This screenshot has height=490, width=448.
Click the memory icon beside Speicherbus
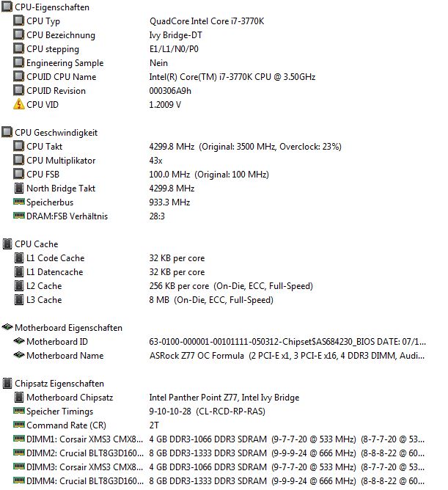tap(19, 201)
